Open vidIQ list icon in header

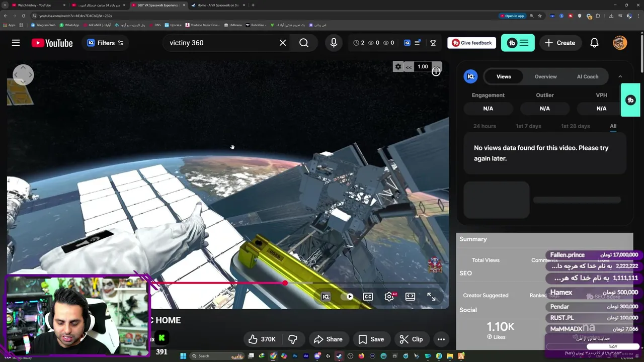coord(417,43)
